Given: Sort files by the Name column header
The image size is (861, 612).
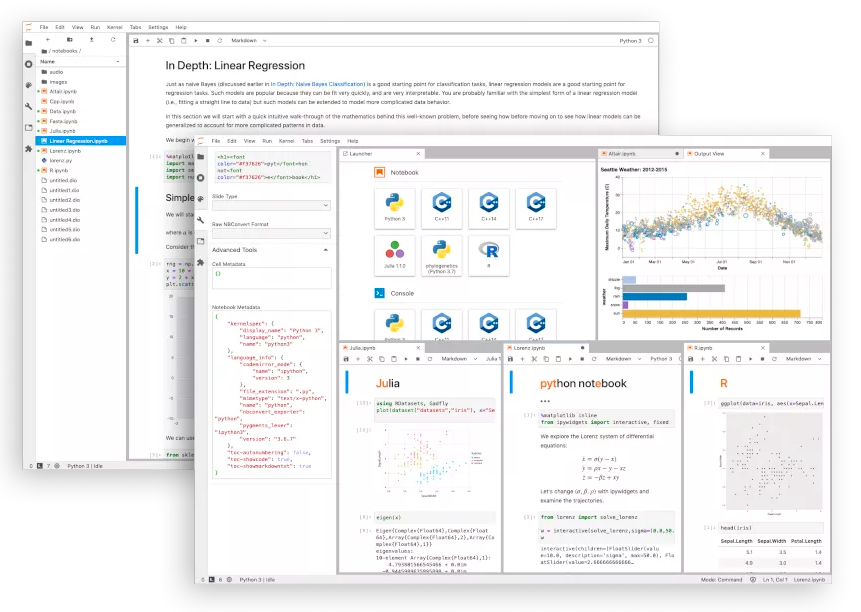Looking at the screenshot, I should pos(80,61).
